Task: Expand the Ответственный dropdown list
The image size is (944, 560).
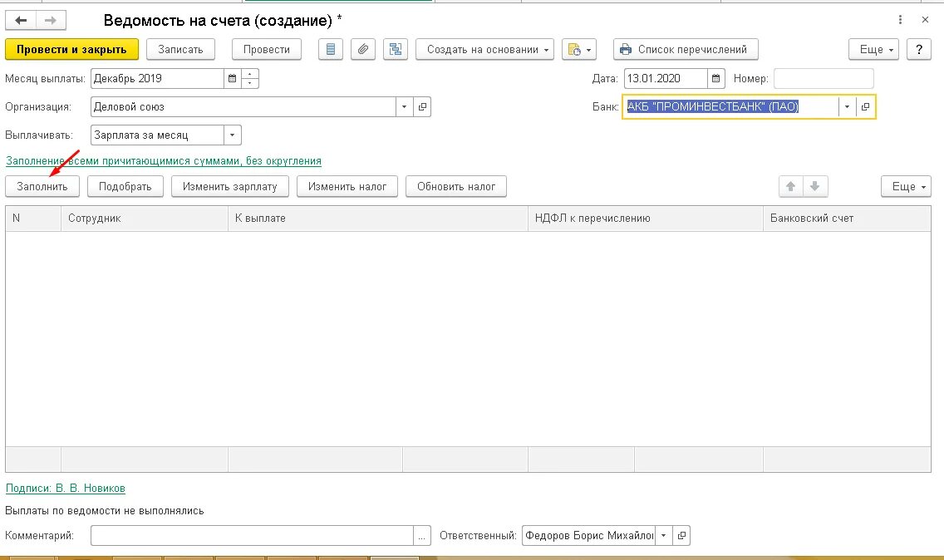Action: (663, 535)
